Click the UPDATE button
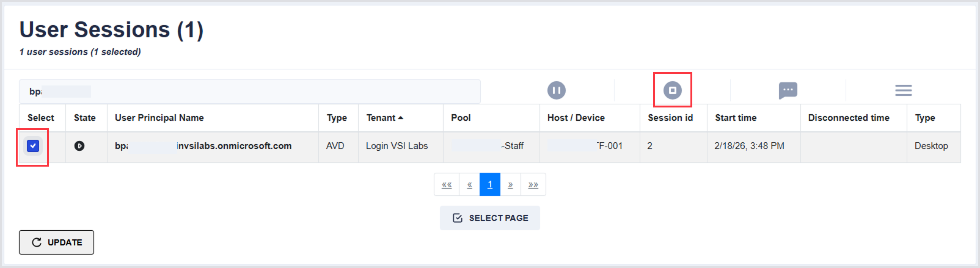The image size is (980, 268). click(56, 242)
